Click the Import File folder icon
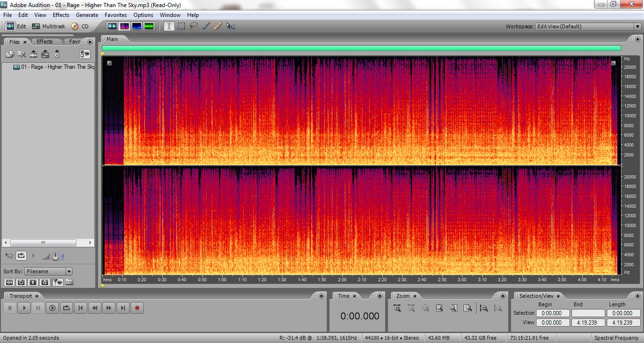The height and width of the screenshot is (343, 644). (x=10, y=54)
